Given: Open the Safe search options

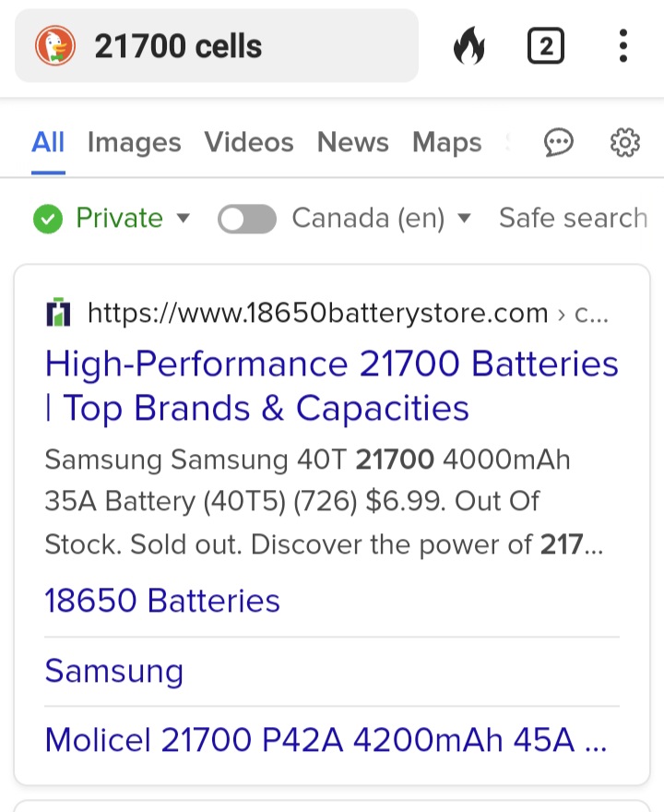Looking at the screenshot, I should pos(574,219).
